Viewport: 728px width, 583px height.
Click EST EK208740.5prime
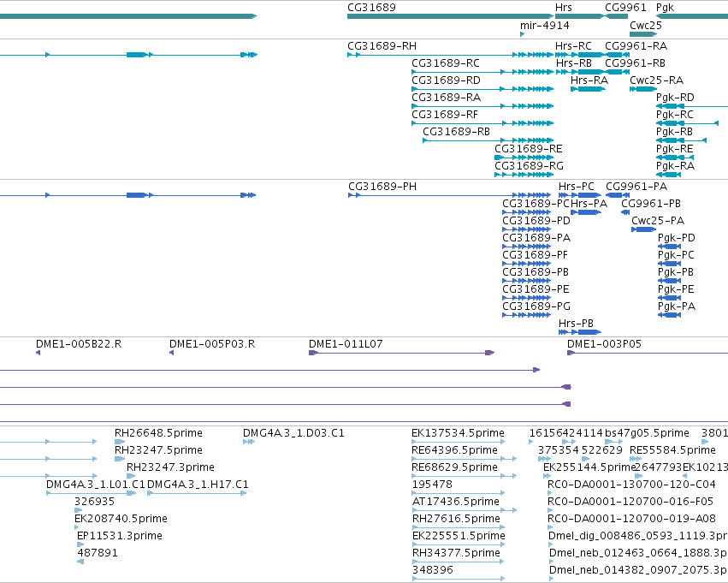click(77, 527)
